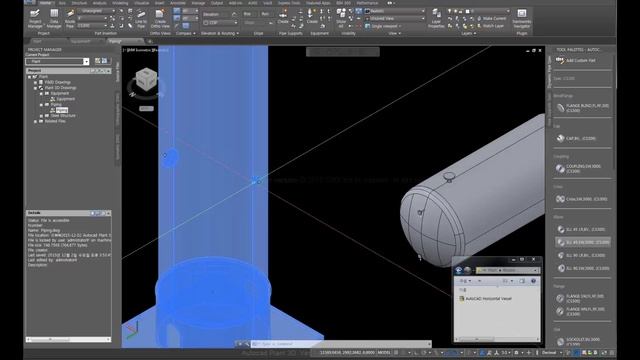
Task: Select ELL 90 SW palette item
Action: [583, 268]
